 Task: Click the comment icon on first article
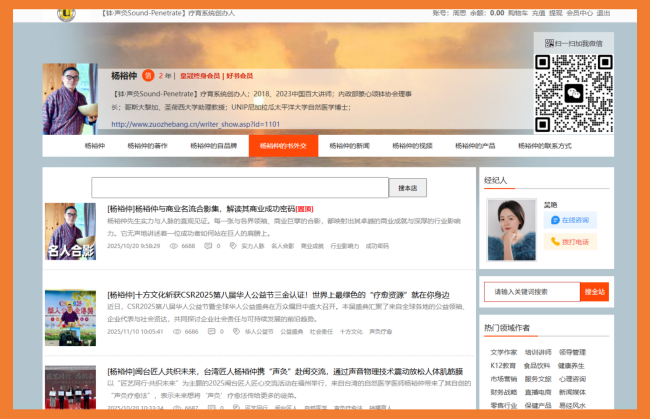(x=208, y=245)
